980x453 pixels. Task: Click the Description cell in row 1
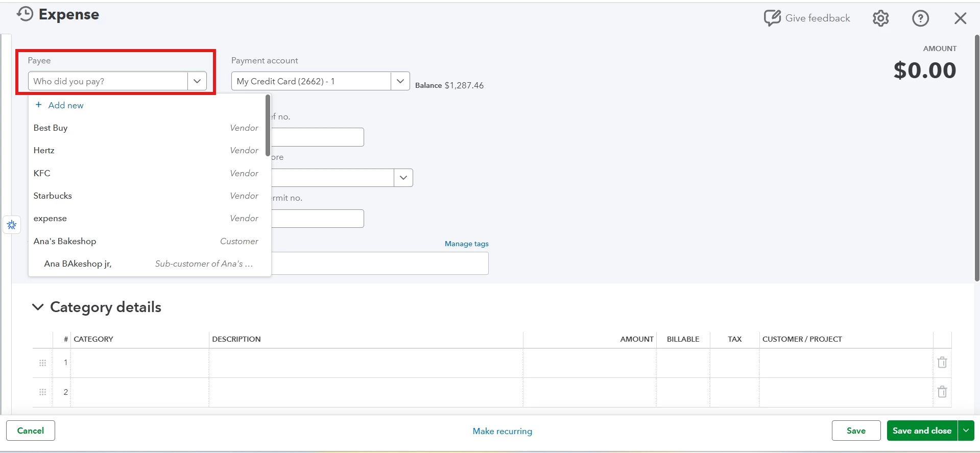(366, 363)
